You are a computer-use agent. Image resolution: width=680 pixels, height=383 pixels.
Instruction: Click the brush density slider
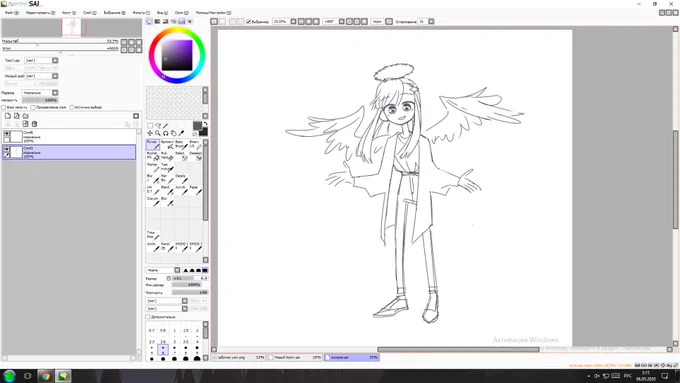[x=190, y=293]
